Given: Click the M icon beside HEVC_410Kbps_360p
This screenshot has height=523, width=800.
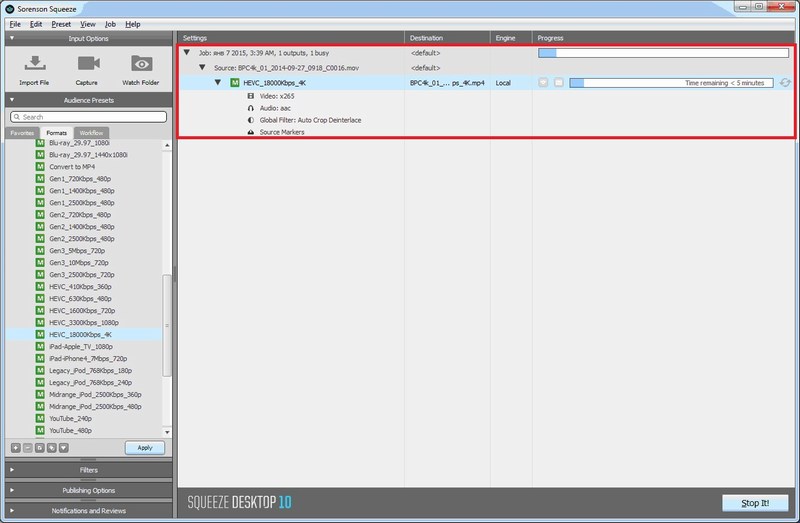Looking at the screenshot, I should (40, 286).
